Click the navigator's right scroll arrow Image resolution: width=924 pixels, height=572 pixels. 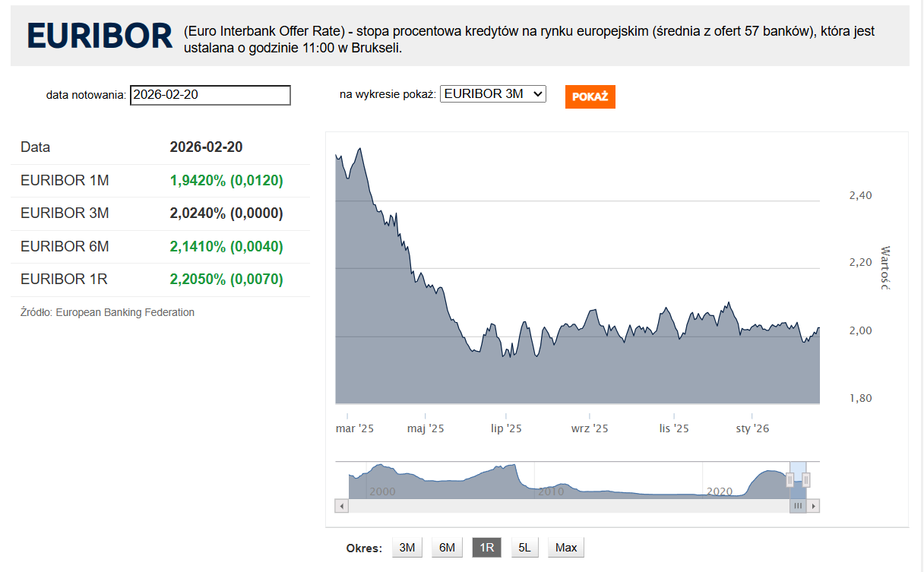point(813,506)
